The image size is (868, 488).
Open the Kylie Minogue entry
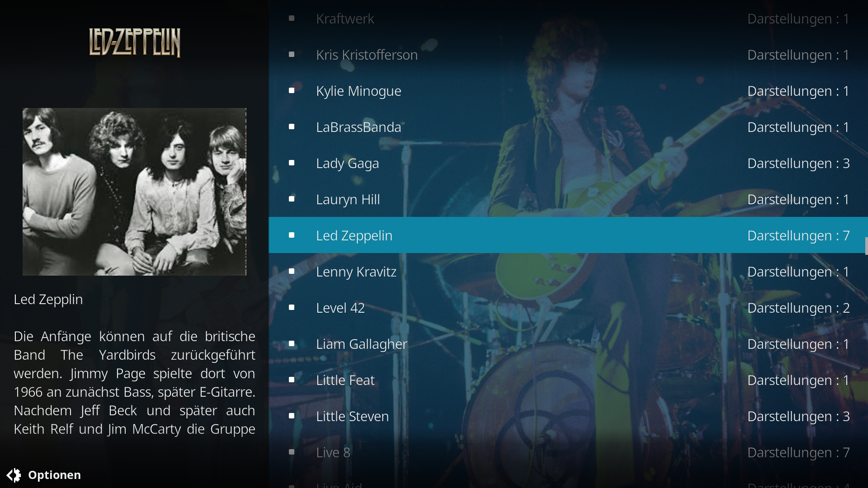coord(567,90)
